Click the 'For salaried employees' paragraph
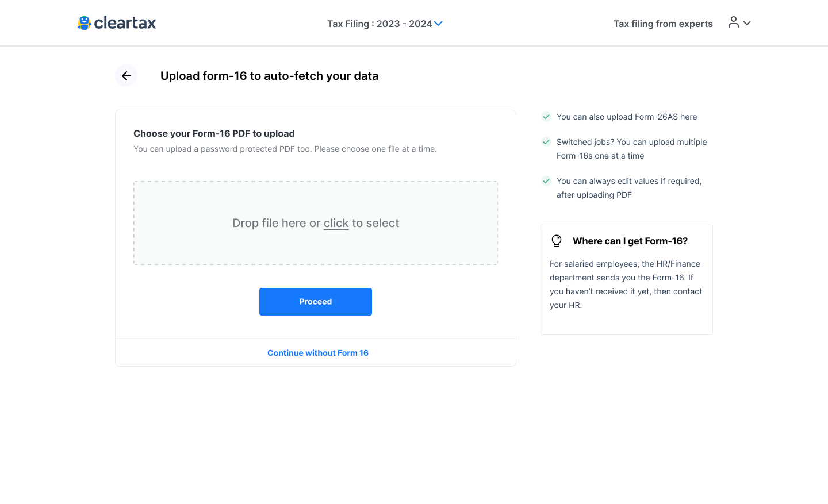 [x=626, y=284]
